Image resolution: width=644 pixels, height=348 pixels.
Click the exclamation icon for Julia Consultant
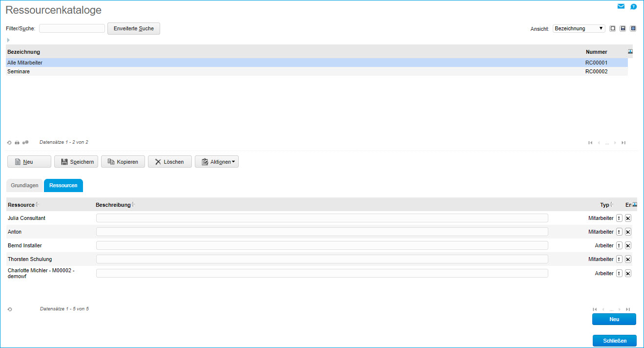point(619,218)
